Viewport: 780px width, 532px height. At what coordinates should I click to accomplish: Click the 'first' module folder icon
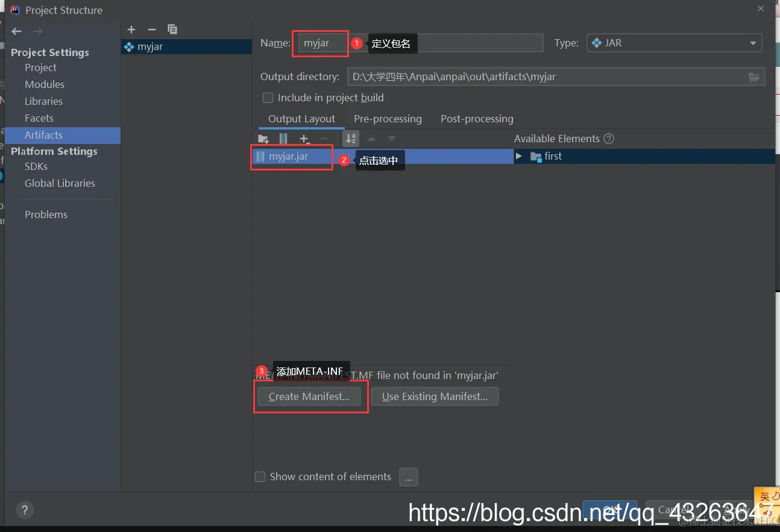tap(535, 157)
